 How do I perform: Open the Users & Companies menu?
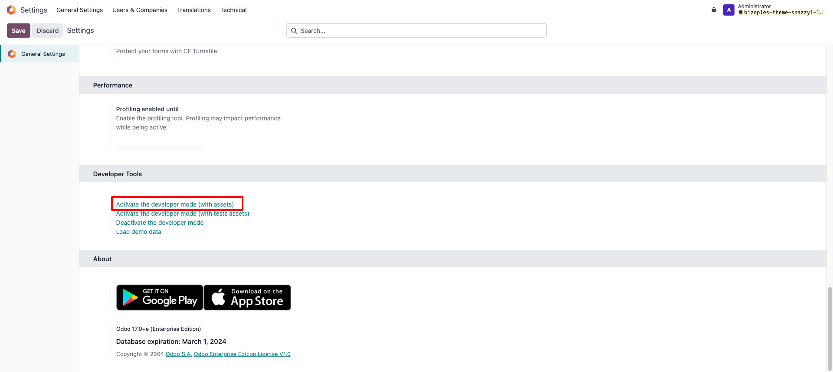pyautogui.click(x=140, y=10)
